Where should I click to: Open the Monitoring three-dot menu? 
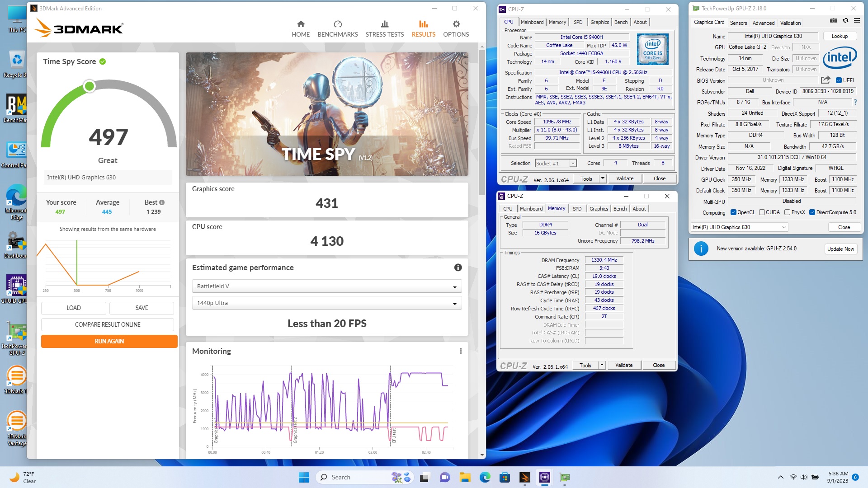coord(461,351)
